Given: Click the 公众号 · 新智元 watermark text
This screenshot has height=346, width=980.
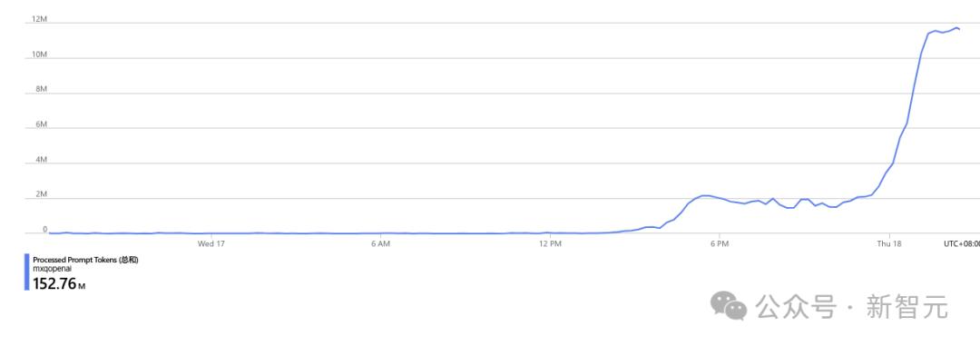Looking at the screenshot, I should (851, 307).
